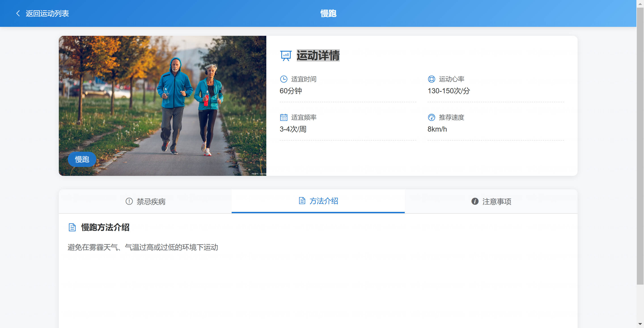Image resolution: width=644 pixels, height=328 pixels.
Task: Click the clock icon next to 适宜时间
Action: 284,79
